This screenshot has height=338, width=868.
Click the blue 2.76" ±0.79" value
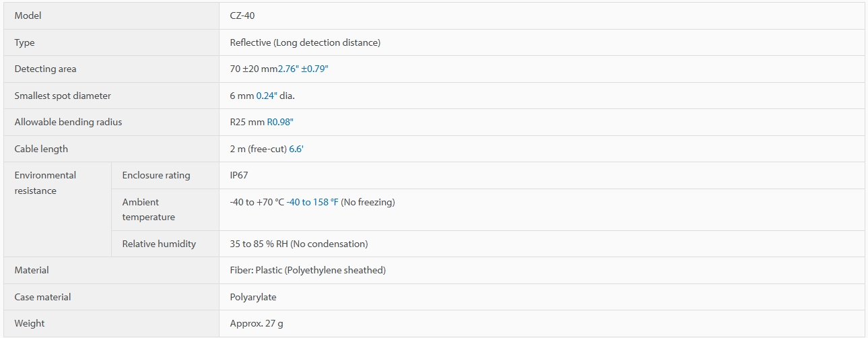[303, 69]
